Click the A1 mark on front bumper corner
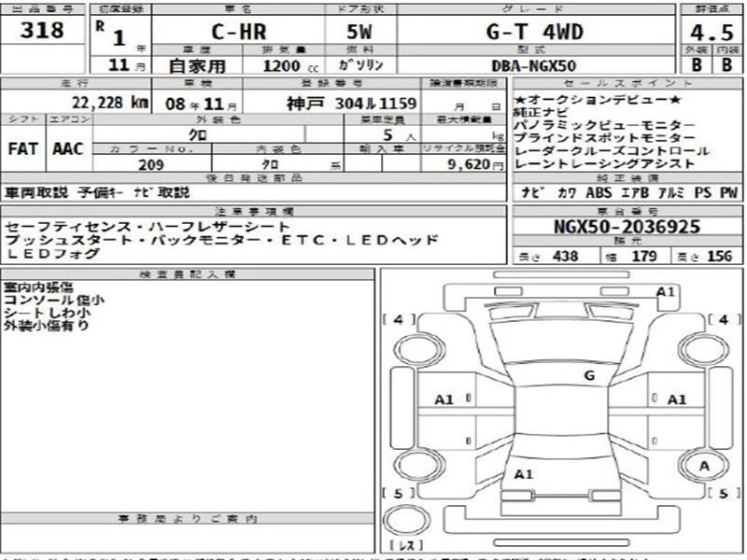This screenshot has height=560, width=747. (x=665, y=291)
